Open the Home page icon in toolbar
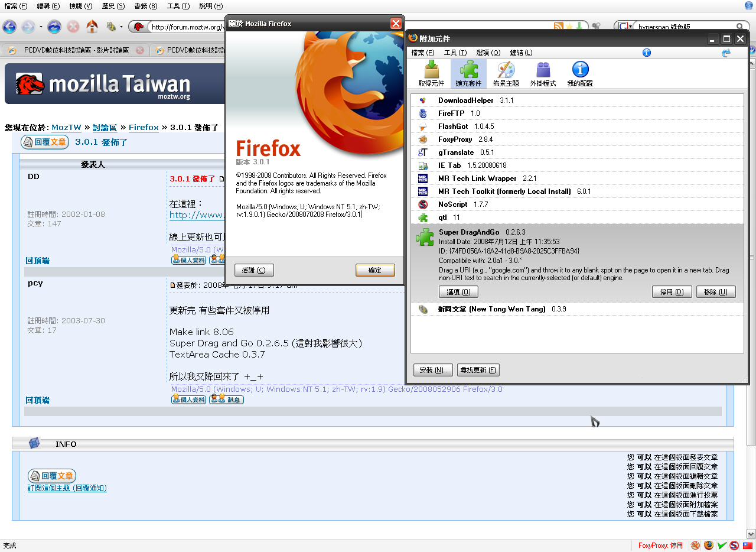This screenshot has height=552, width=756. (92, 27)
